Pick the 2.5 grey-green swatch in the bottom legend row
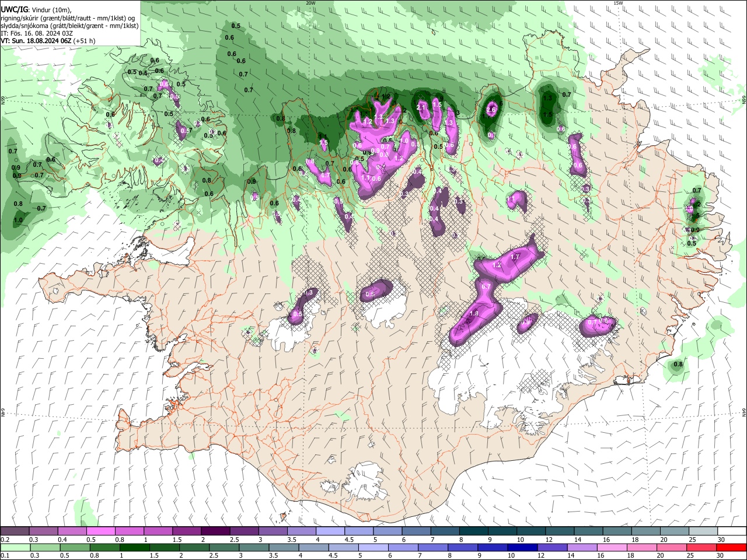This screenshot has height=560, width=747. (224, 547)
